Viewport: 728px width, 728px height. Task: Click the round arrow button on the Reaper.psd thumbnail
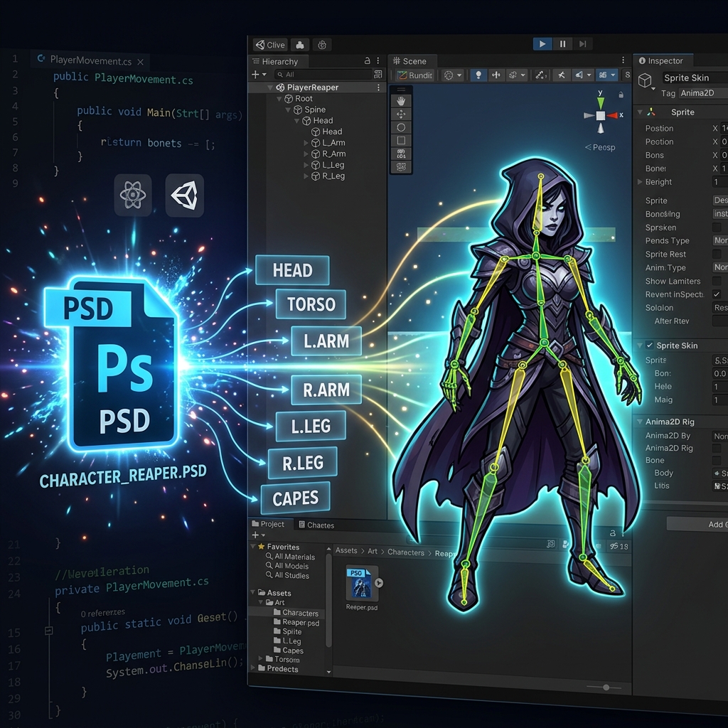point(379,583)
